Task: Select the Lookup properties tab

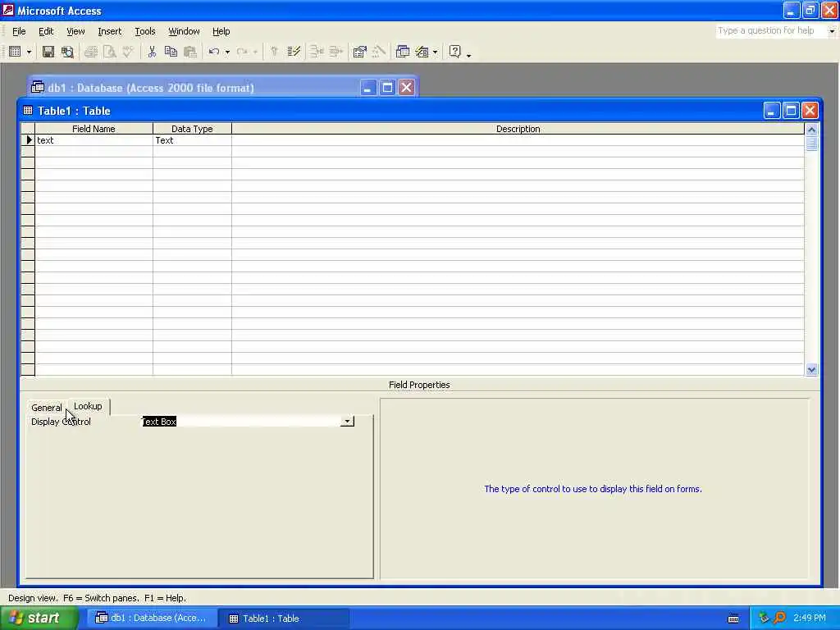Action: pyautogui.click(x=88, y=406)
